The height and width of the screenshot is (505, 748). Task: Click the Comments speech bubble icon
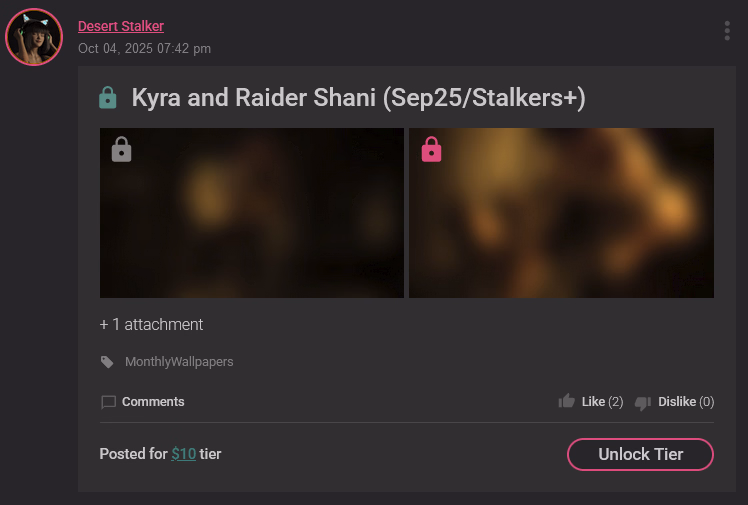point(109,402)
